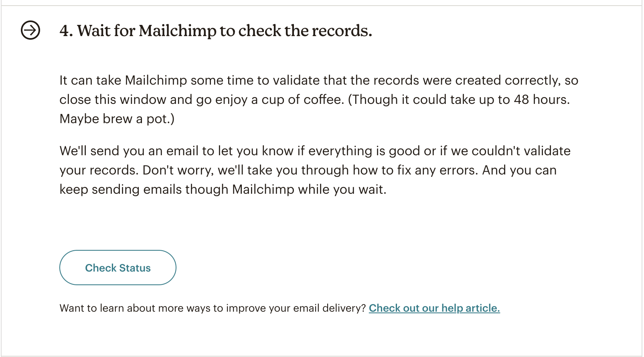Select the heading 'Wait for Mailchimp to check the records'
This screenshot has width=644, height=357.
click(216, 30)
